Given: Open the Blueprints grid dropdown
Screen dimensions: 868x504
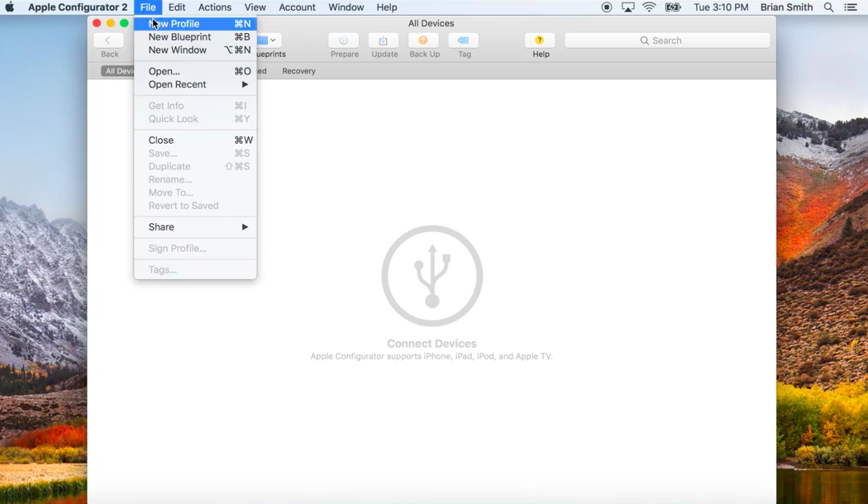Looking at the screenshot, I should (268, 40).
